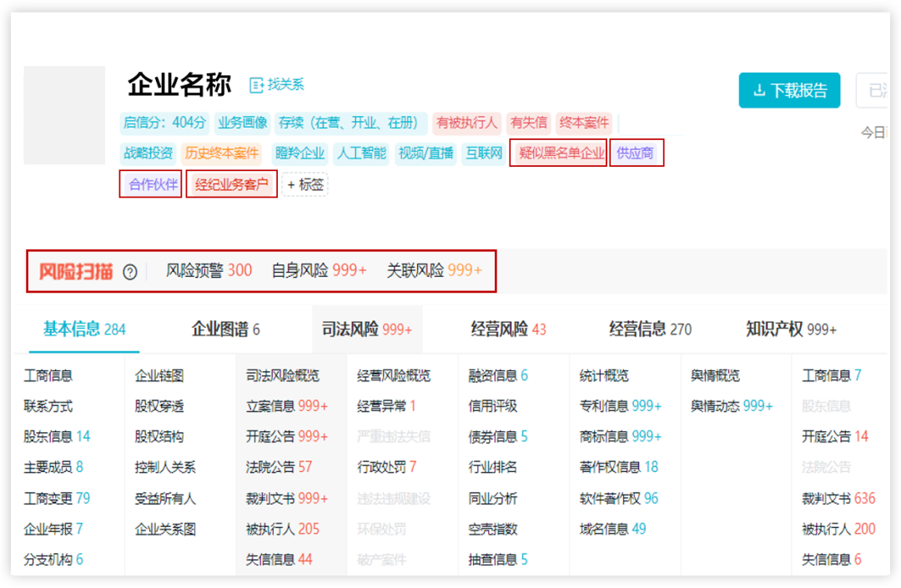
Task: Open 自身风险 999+ in risk scan
Action: pyautogui.click(x=319, y=270)
